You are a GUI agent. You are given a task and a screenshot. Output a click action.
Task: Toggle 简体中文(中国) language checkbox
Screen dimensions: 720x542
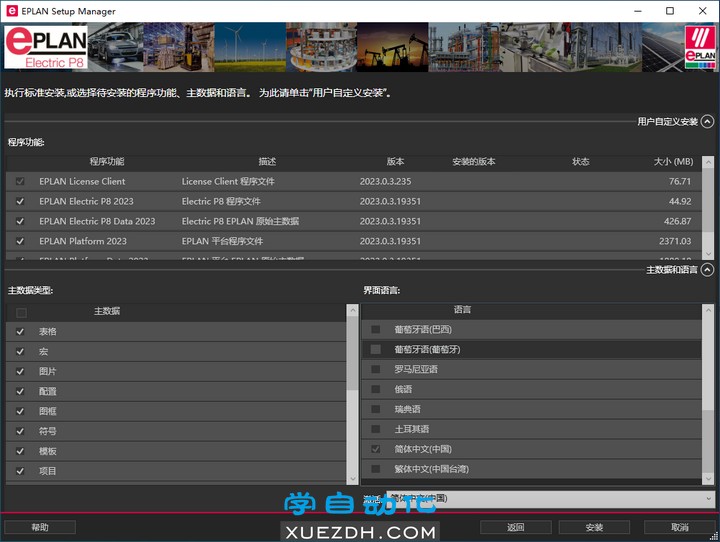point(376,449)
